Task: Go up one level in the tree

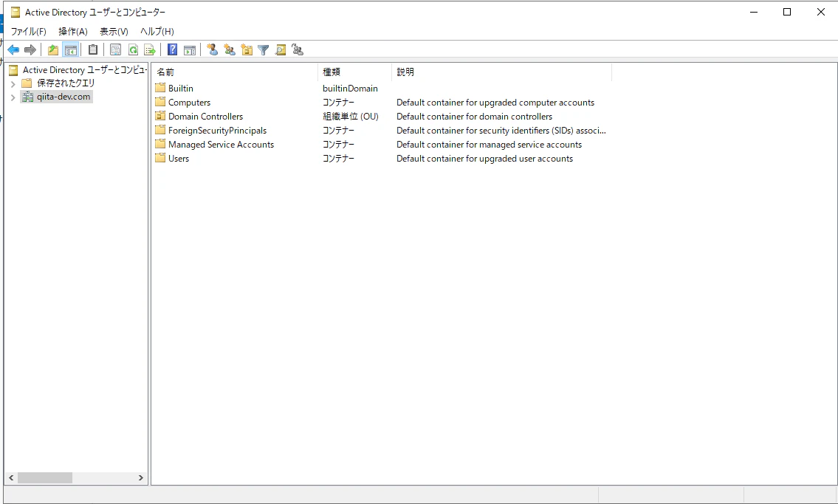Action: (53, 50)
